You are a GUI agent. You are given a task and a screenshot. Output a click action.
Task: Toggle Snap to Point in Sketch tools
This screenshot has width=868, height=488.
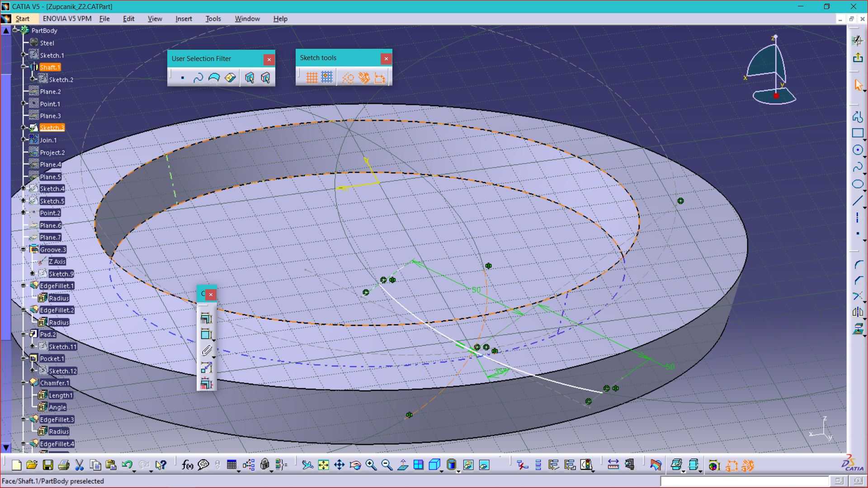pos(327,78)
